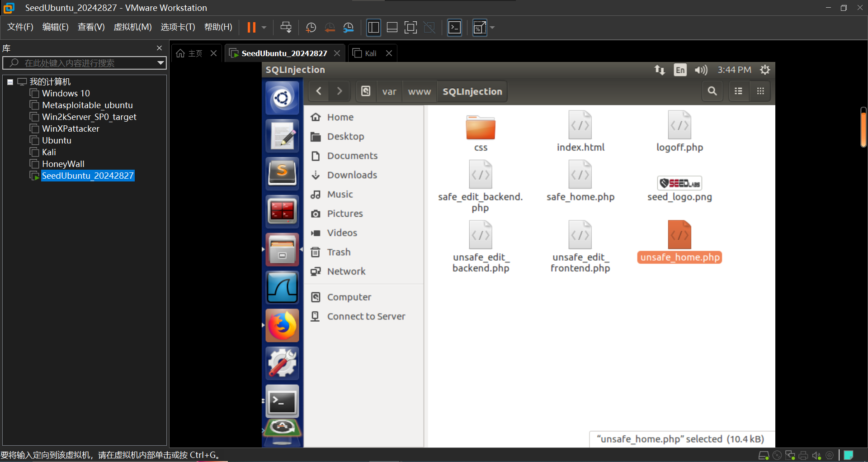Click the stretch guest display icon
Screen dimensions: 868x462
[x=480, y=28]
